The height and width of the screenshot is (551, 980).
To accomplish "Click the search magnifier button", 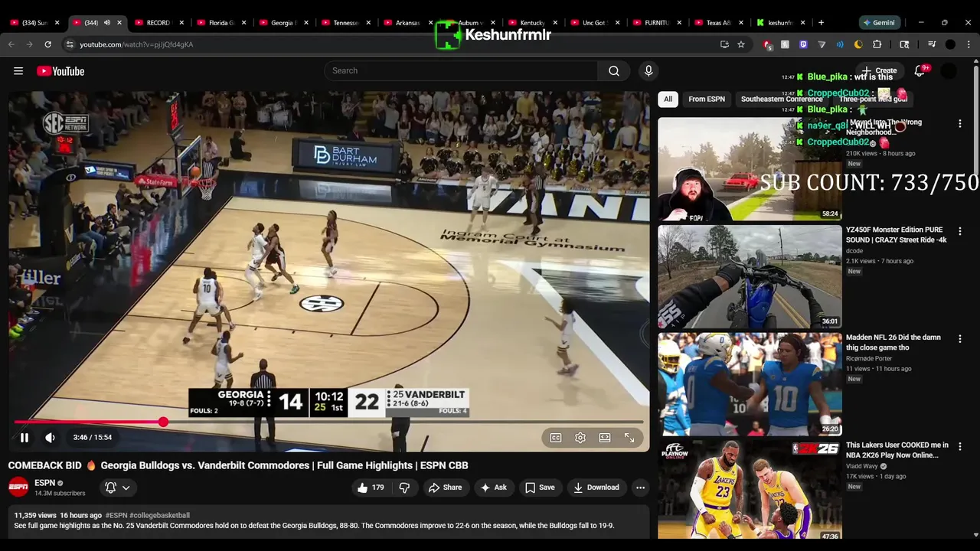I will click(x=613, y=71).
